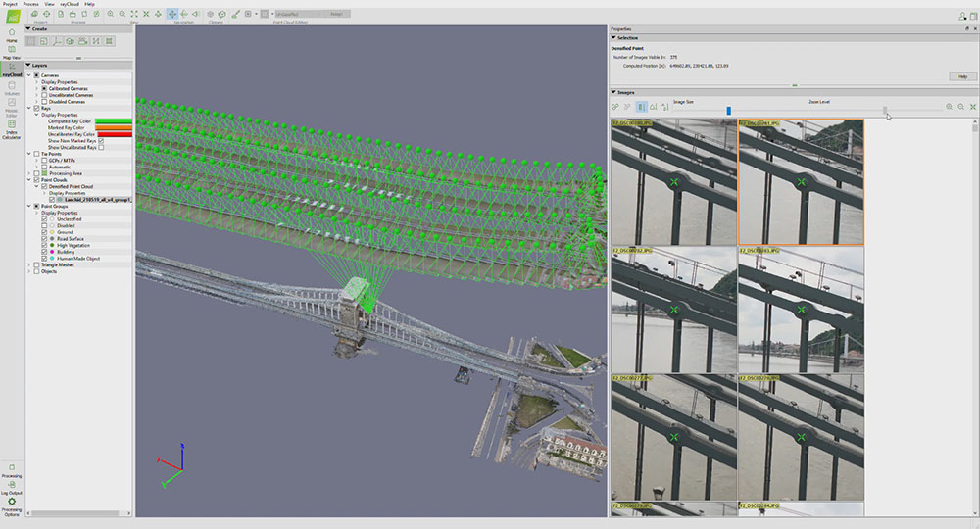Enable Show Uncalibrated Rays
The height and width of the screenshot is (529, 980).
click(x=101, y=147)
